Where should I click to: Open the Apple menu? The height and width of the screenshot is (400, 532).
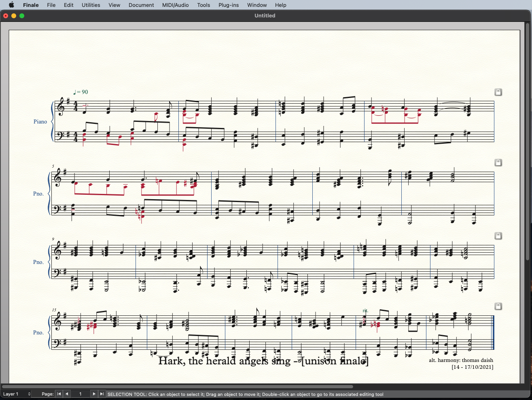pos(11,5)
